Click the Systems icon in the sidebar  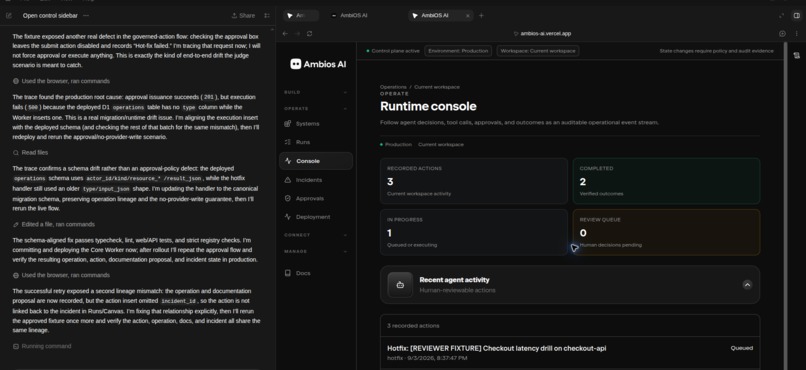click(x=288, y=124)
